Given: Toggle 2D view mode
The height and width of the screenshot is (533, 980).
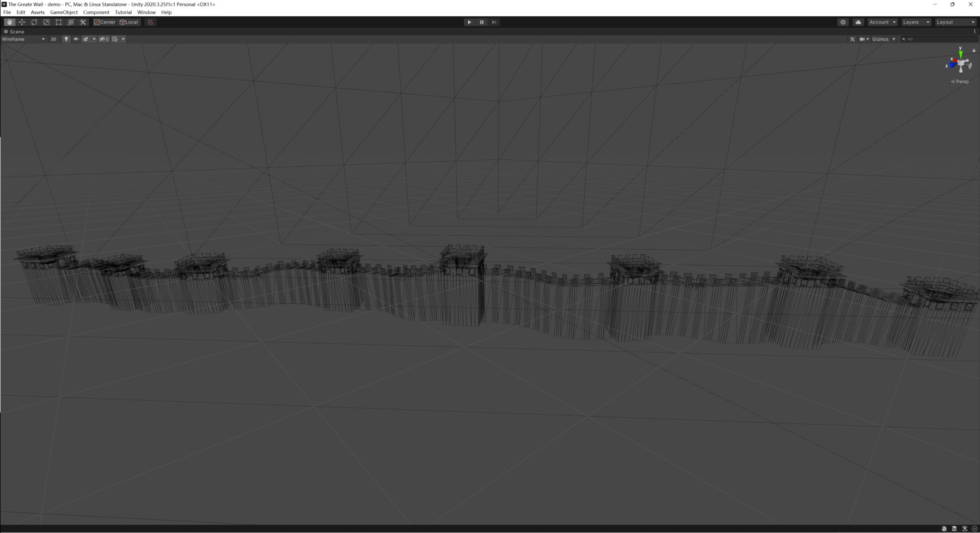Looking at the screenshot, I should [x=53, y=39].
